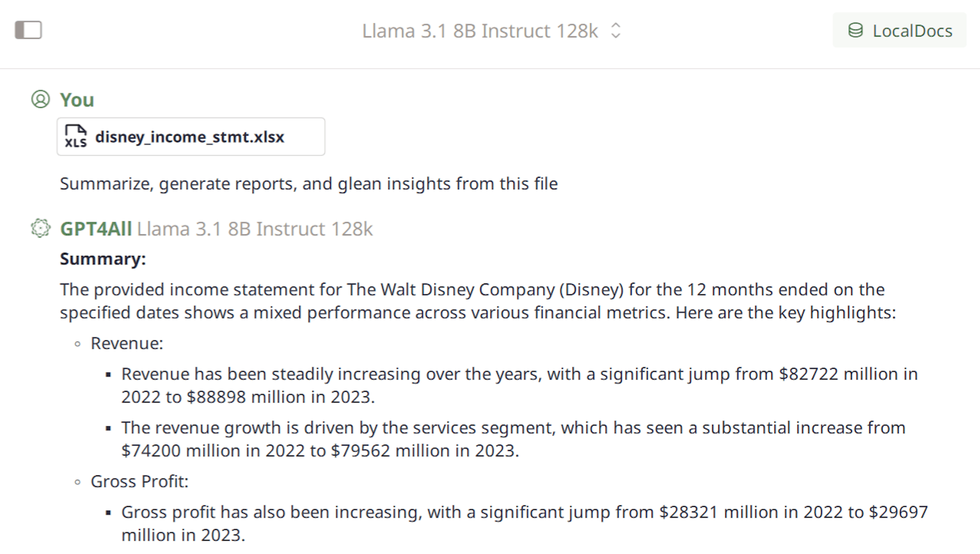
Task: Click the line mentioning $88898 million in 2023
Action: [248, 397]
